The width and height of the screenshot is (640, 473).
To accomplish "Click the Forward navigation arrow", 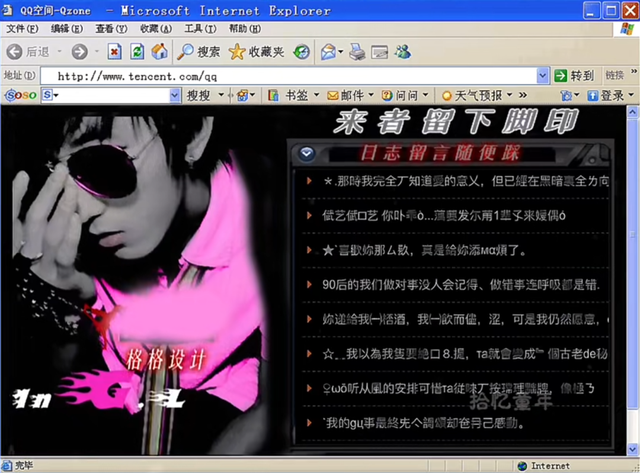I will pos(80,52).
